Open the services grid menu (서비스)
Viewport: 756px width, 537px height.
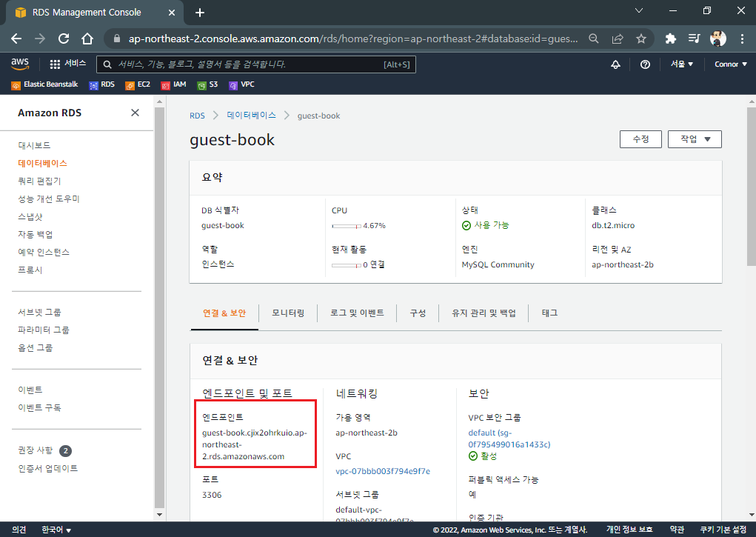pyautogui.click(x=68, y=64)
